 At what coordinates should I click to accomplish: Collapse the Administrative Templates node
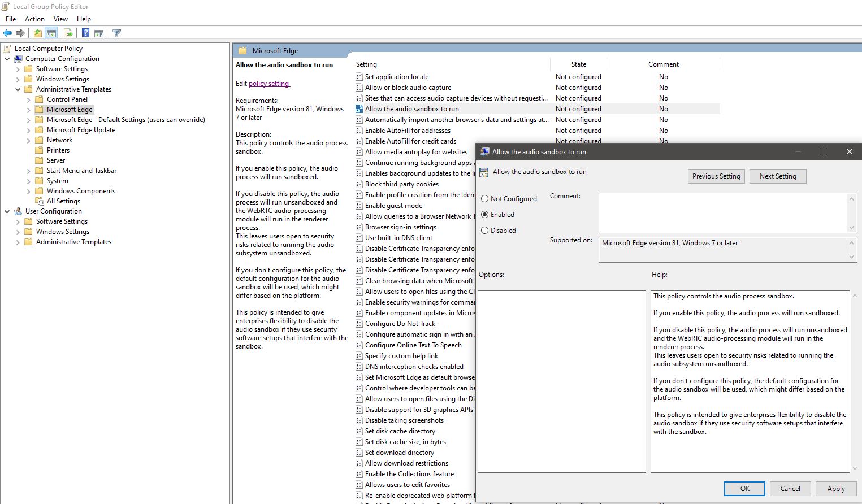click(x=19, y=89)
